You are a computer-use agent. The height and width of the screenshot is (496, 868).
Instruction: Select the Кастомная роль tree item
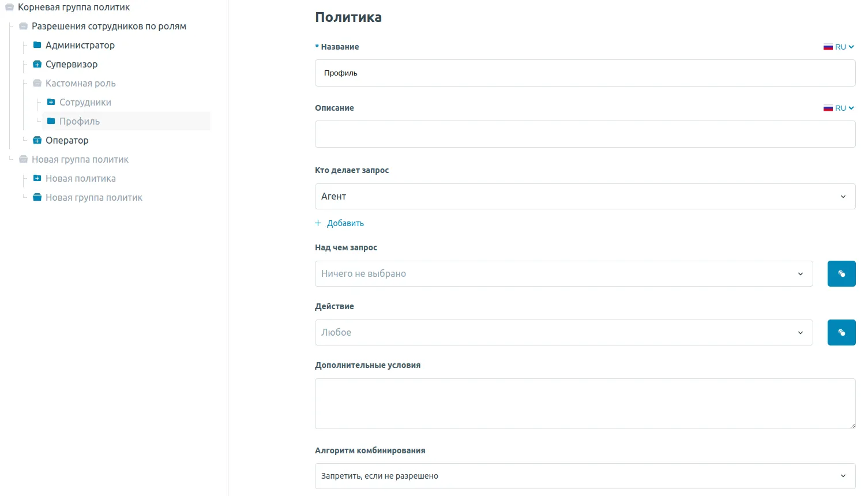80,84
